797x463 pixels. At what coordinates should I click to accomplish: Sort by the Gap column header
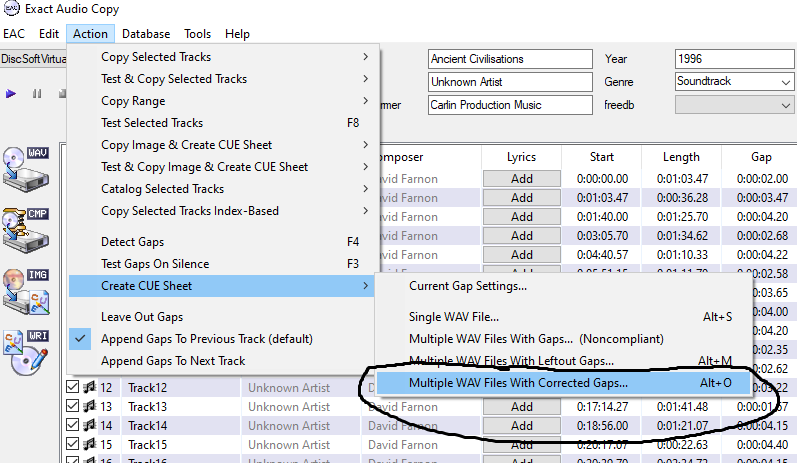(760, 157)
